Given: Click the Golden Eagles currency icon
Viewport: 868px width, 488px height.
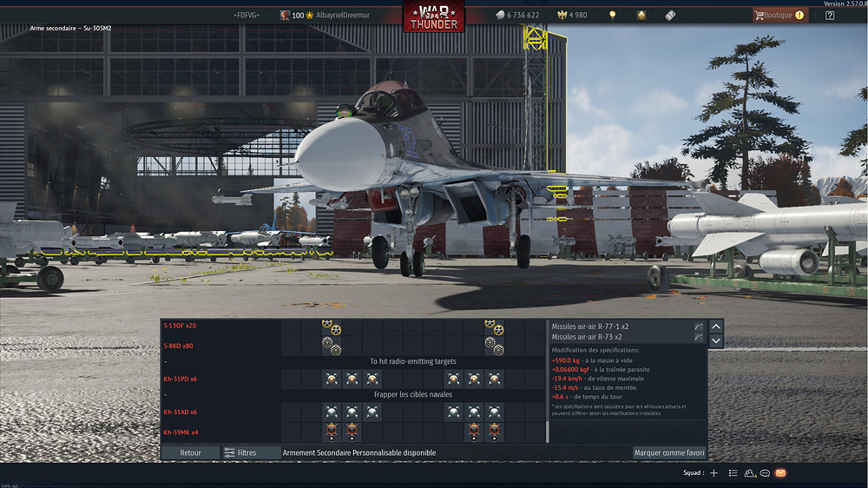Looking at the screenshot, I should [x=562, y=16].
